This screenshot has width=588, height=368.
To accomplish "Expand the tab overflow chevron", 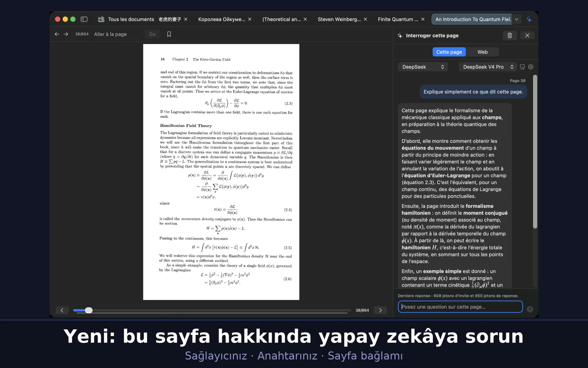I will (x=517, y=19).
